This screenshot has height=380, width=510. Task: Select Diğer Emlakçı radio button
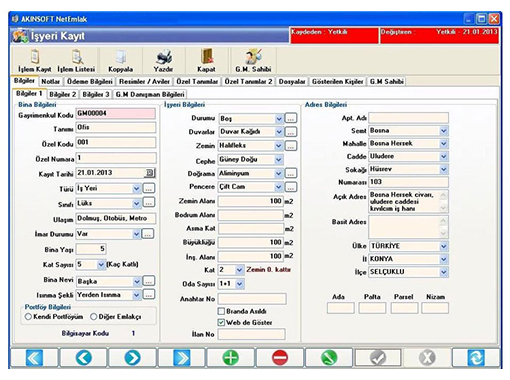pos(94,317)
